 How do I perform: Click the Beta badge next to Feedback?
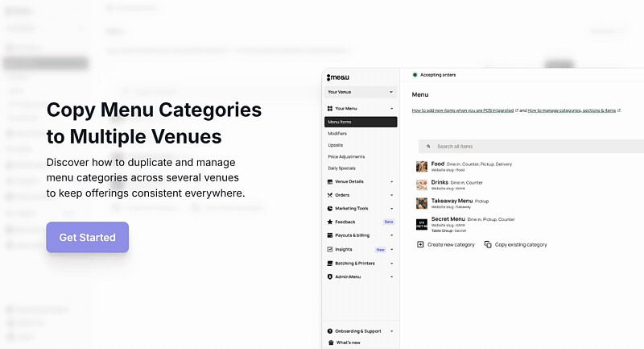click(389, 222)
